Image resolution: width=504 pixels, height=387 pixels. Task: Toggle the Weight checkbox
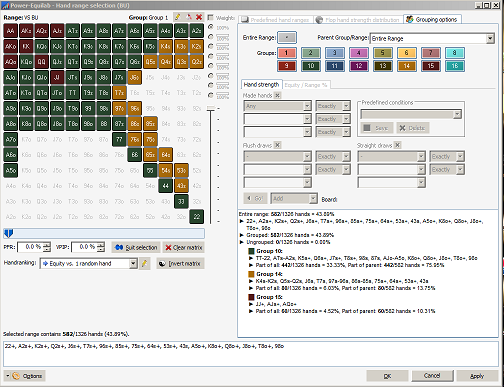tap(211, 17)
